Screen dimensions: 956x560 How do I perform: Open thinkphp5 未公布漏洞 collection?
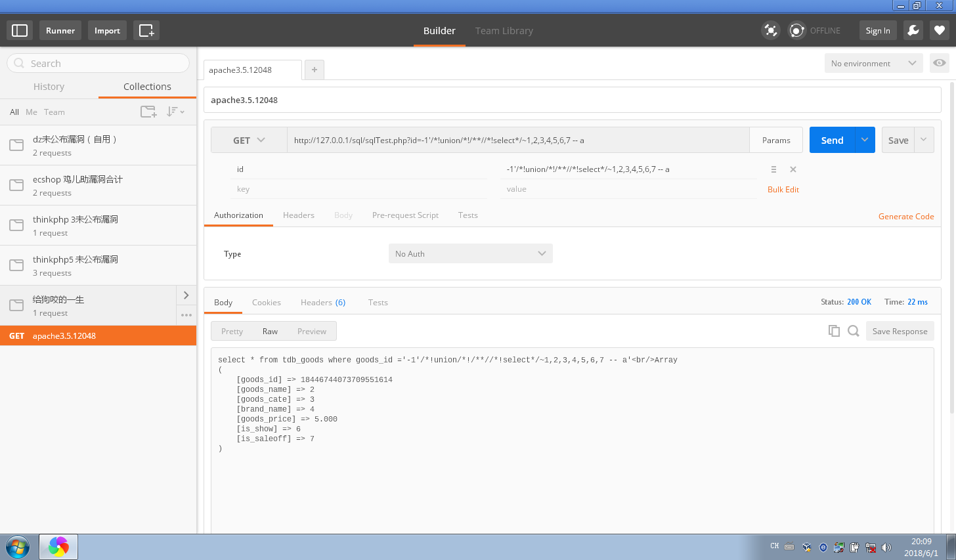(x=98, y=265)
